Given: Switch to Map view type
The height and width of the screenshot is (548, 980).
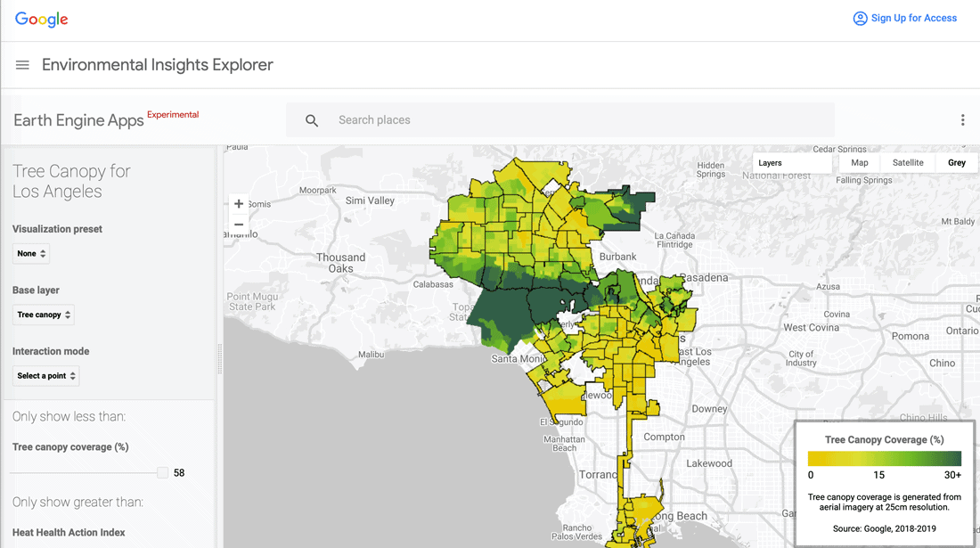Looking at the screenshot, I should (x=860, y=162).
